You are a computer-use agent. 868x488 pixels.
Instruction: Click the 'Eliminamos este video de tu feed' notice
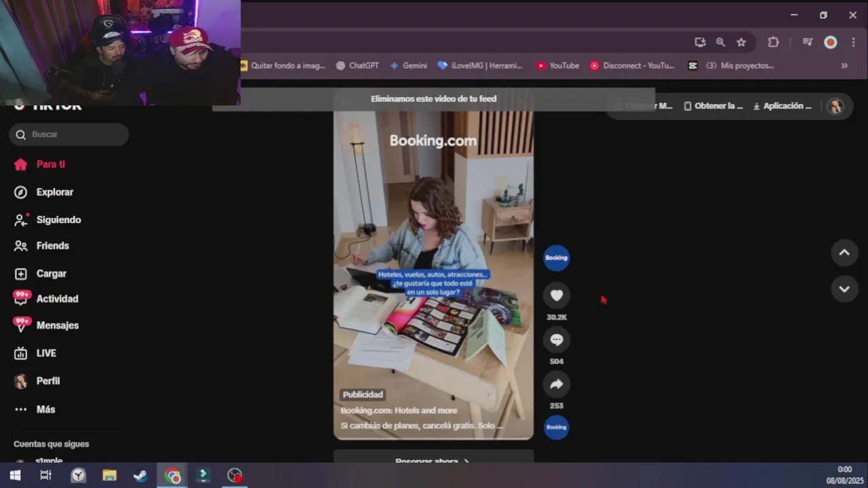coord(433,99)
